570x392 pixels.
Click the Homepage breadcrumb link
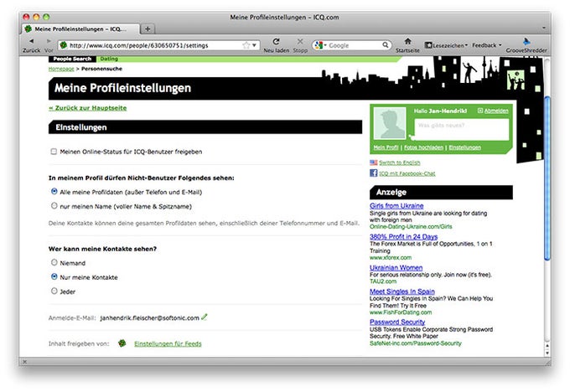point(61,69)
